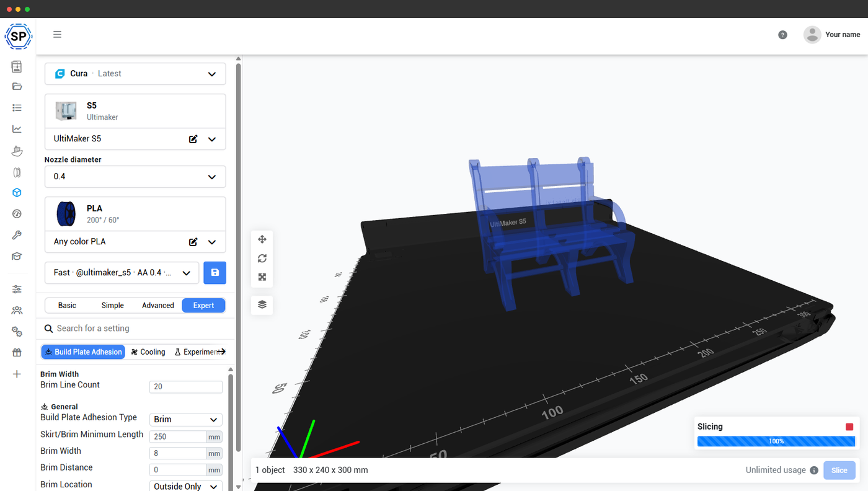Click the layers view icon in viewport
868x491 pixels.
(x=262, y=304)
